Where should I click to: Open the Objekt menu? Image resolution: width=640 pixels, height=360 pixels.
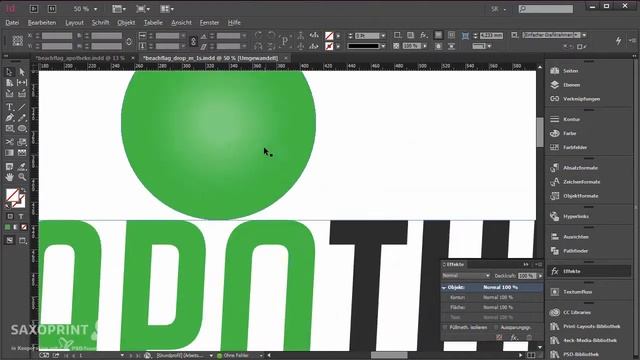click(126, 23)
